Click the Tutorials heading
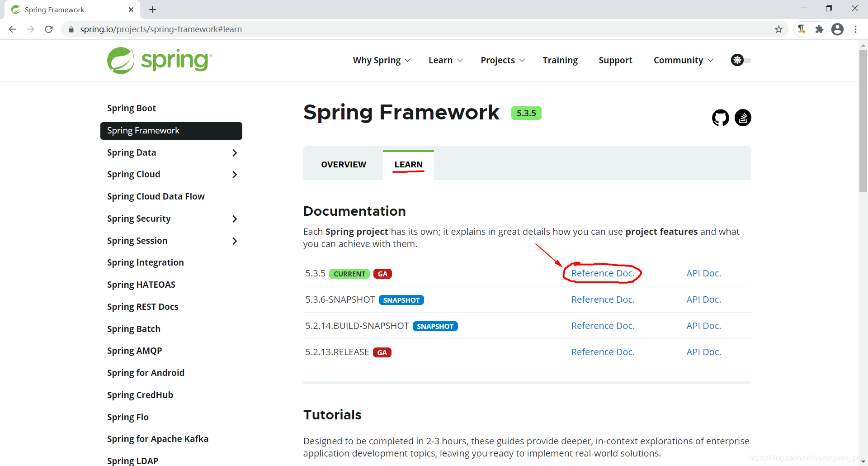Screen dimensions: 868x466 click(x=333, y=415)
